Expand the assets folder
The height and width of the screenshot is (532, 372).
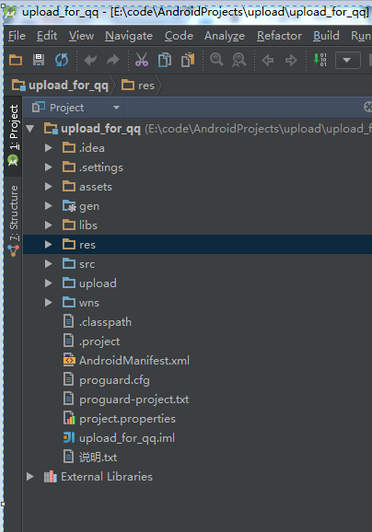(x=49, y=187)
